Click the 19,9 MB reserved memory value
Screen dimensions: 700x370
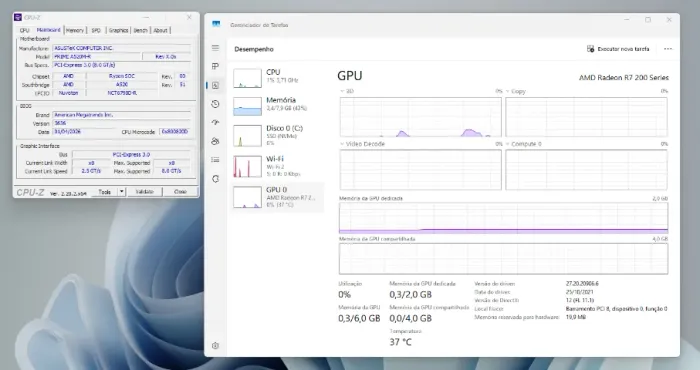(x=575, y=317)
